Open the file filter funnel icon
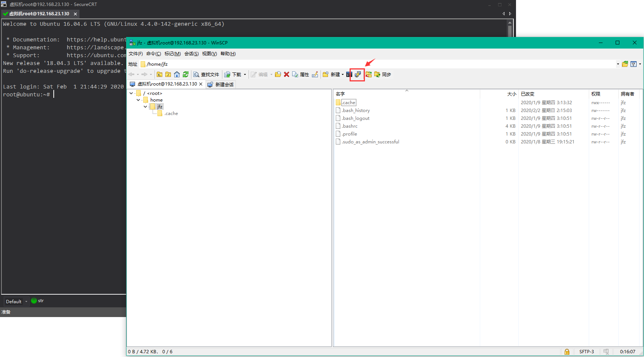 click(x=634, y=64)
